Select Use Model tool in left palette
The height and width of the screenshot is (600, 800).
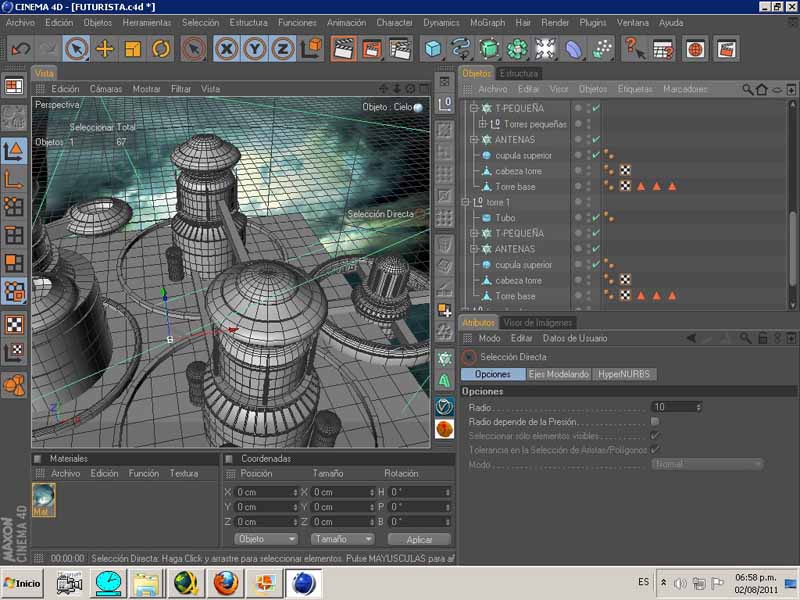pos(14,152)
